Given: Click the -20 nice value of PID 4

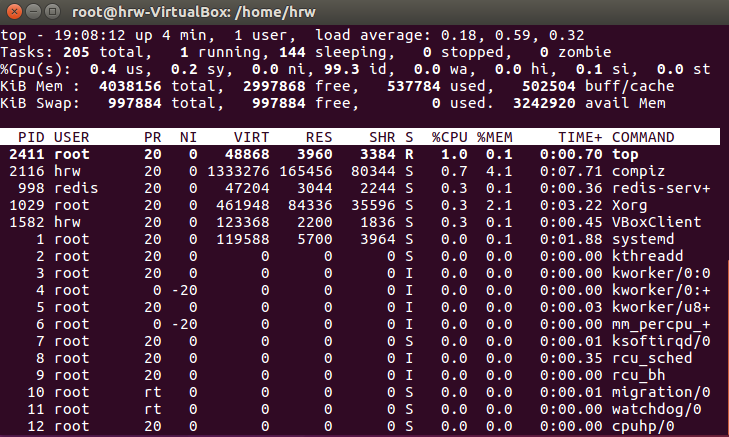Looking at the screenshot, I should pos(185,291).
